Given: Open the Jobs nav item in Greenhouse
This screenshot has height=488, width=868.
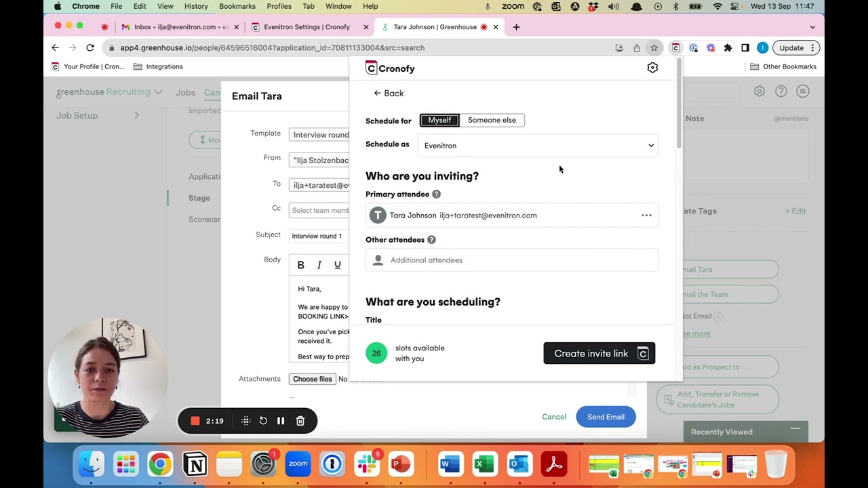Looking at the screenshot, I should click(x=185, y=92).
